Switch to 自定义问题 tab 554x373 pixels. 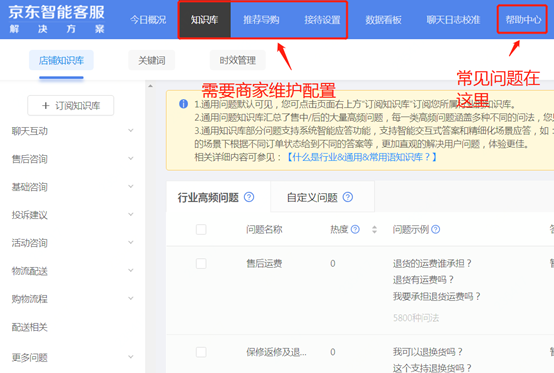(x=312, y=197)
